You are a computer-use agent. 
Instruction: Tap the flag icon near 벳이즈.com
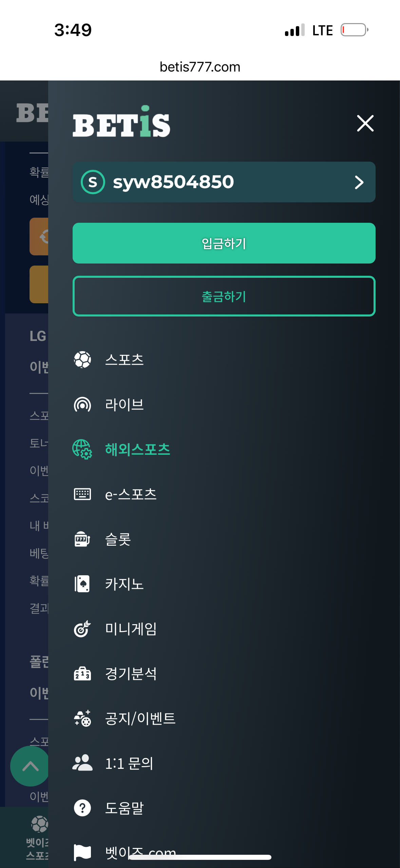click(82, 852)
